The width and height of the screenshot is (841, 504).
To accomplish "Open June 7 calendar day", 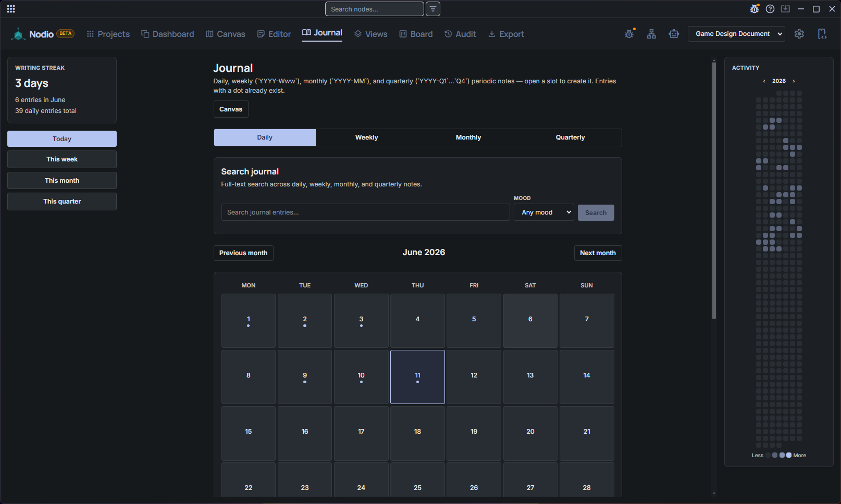I will pos(587,321).
